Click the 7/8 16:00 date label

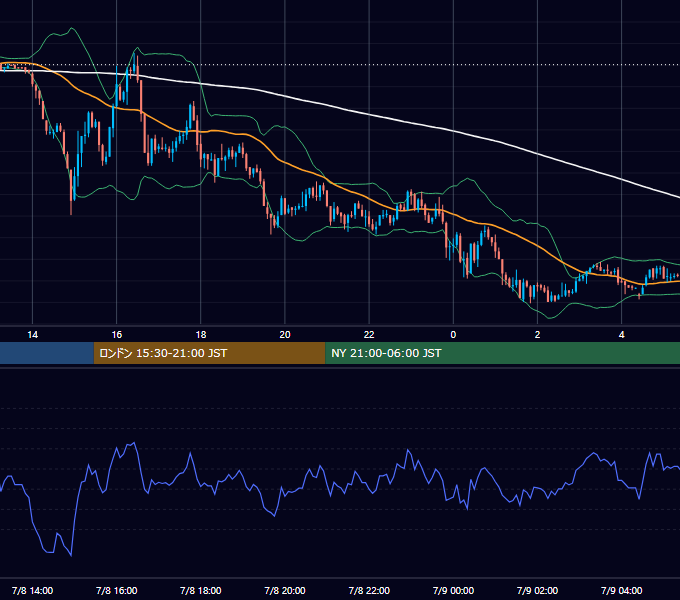(x=117, y=590)
